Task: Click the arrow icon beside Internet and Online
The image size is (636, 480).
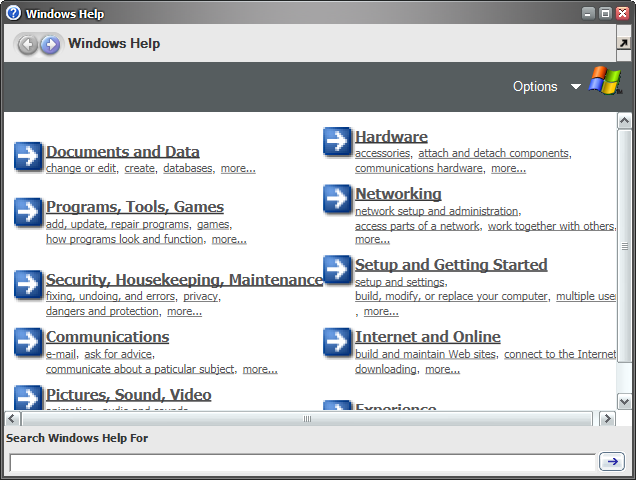Action: point(337,342)
